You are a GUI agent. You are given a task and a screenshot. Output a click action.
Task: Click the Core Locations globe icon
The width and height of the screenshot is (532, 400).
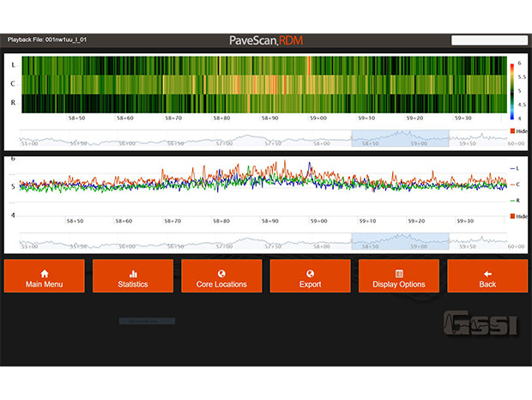tap(221, 274)
